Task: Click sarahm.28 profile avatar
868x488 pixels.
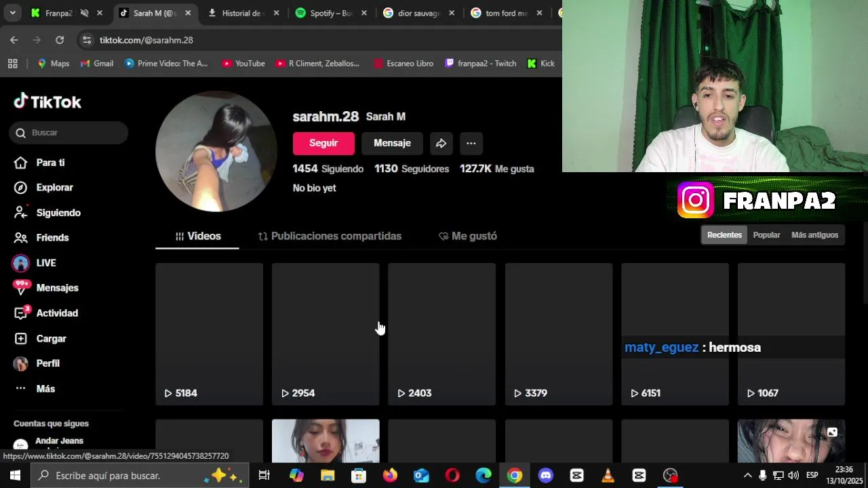Action: 216,151
